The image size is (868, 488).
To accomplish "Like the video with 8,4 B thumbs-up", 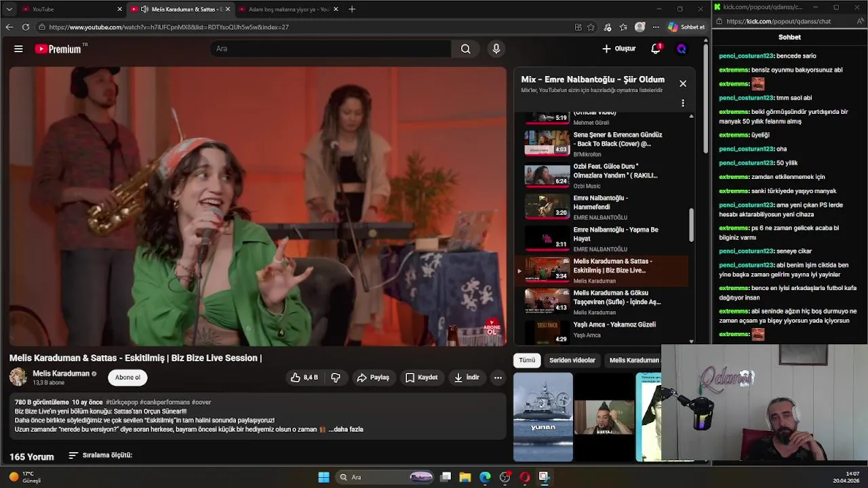I will coord(304,378).
